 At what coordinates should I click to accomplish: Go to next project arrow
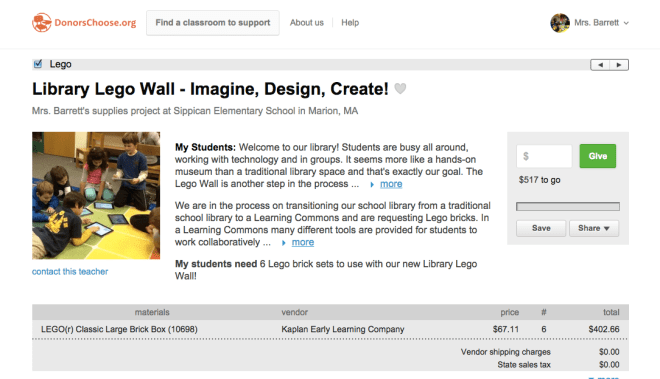pos(619,65)
